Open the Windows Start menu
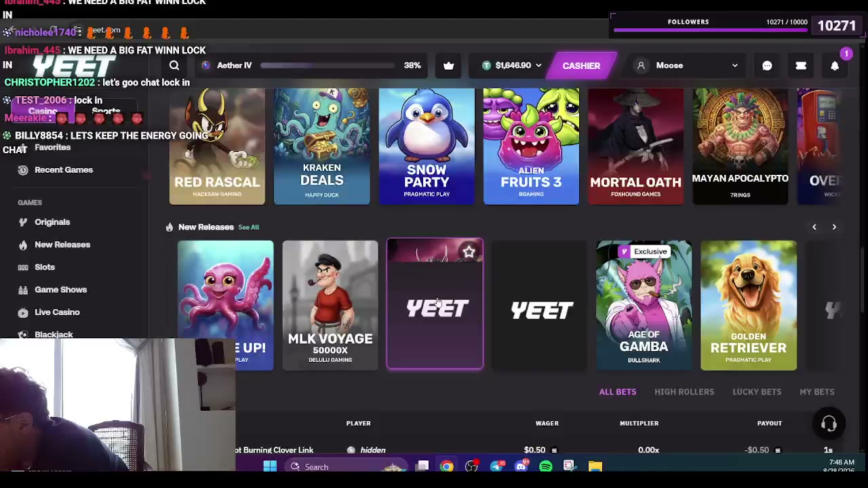 point(270,466)
